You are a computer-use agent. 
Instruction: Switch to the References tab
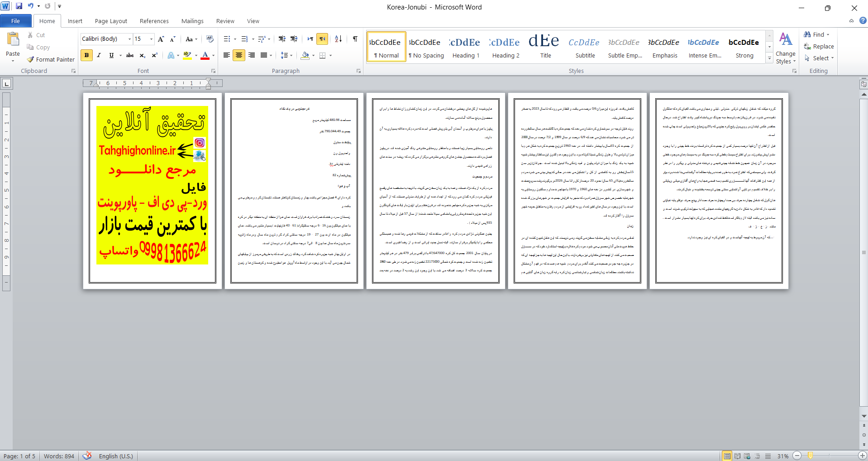coord(154,21)
